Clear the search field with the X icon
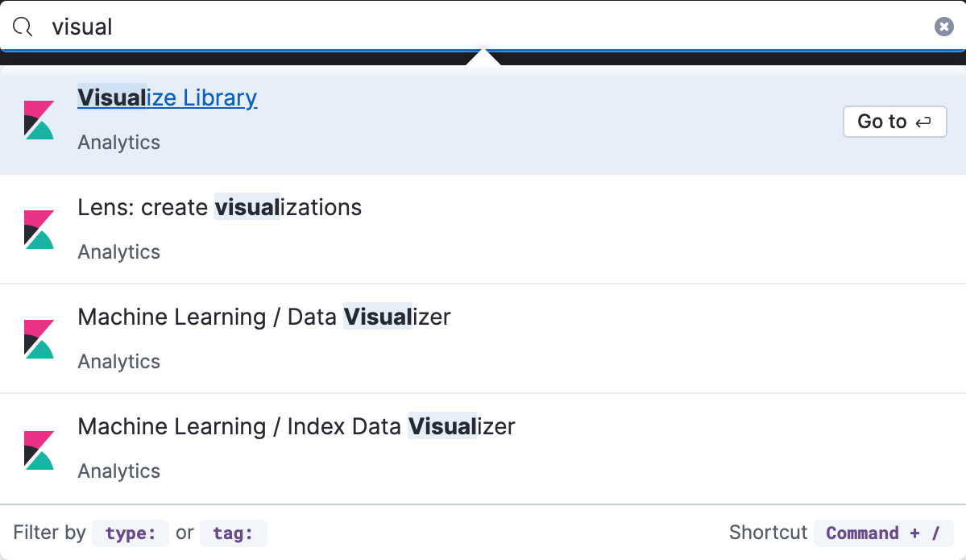Screen dimensions: 966x560 (943, 26)
